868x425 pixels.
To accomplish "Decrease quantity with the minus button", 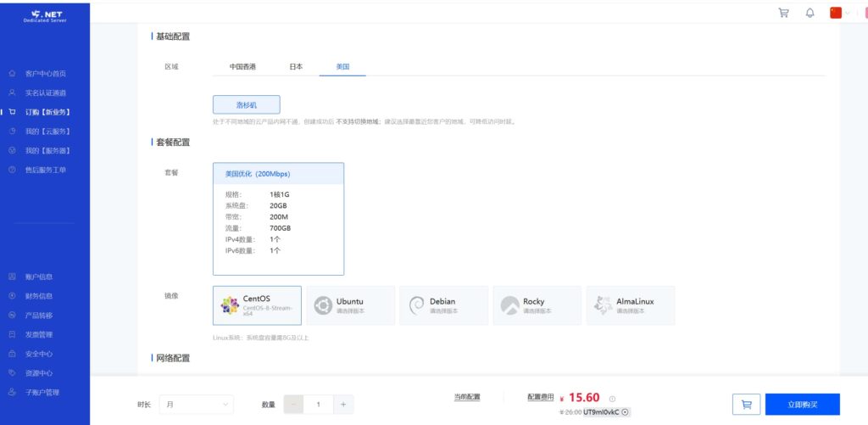I will point(293,405).
